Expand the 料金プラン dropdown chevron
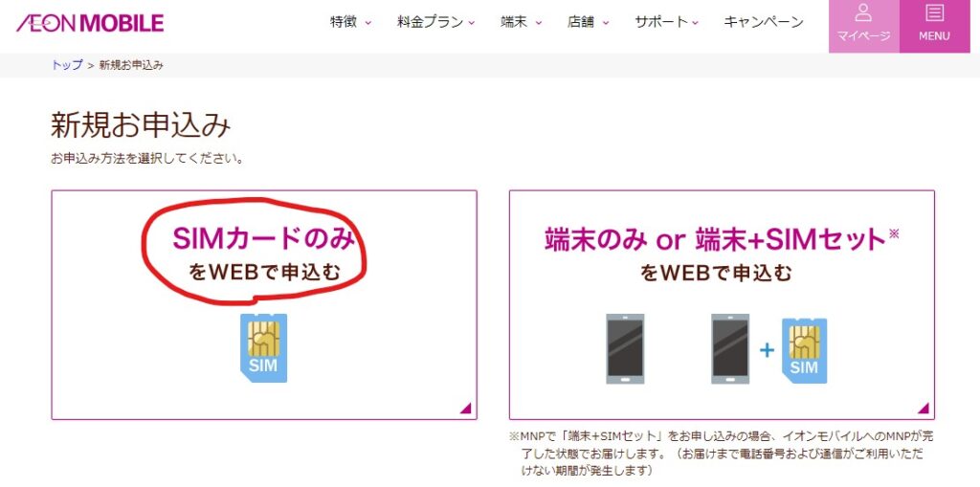Screen dimensions: 980x487 pos(471,23)
